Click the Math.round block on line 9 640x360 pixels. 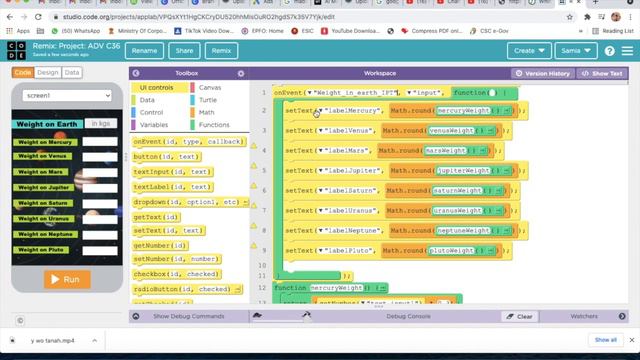441,251
